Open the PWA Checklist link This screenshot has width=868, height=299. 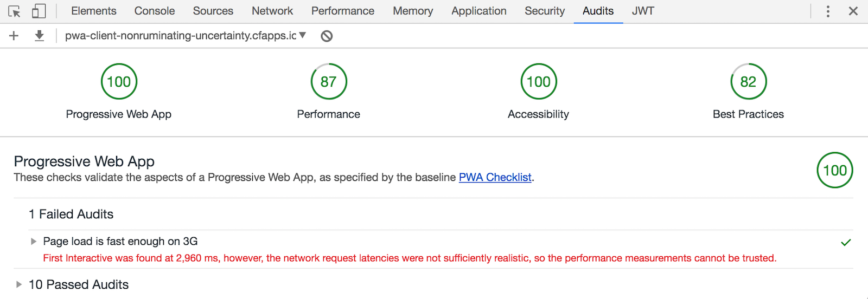(x=495, y=178)
